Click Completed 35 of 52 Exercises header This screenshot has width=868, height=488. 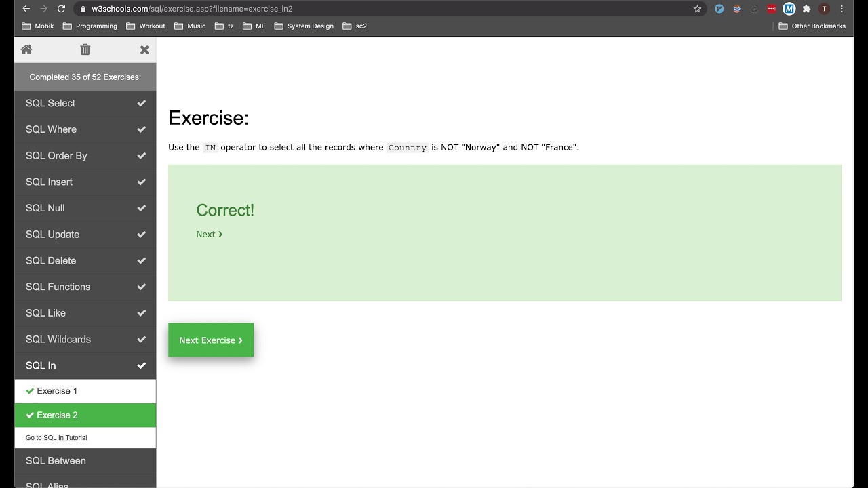click(x=85, y=77)
